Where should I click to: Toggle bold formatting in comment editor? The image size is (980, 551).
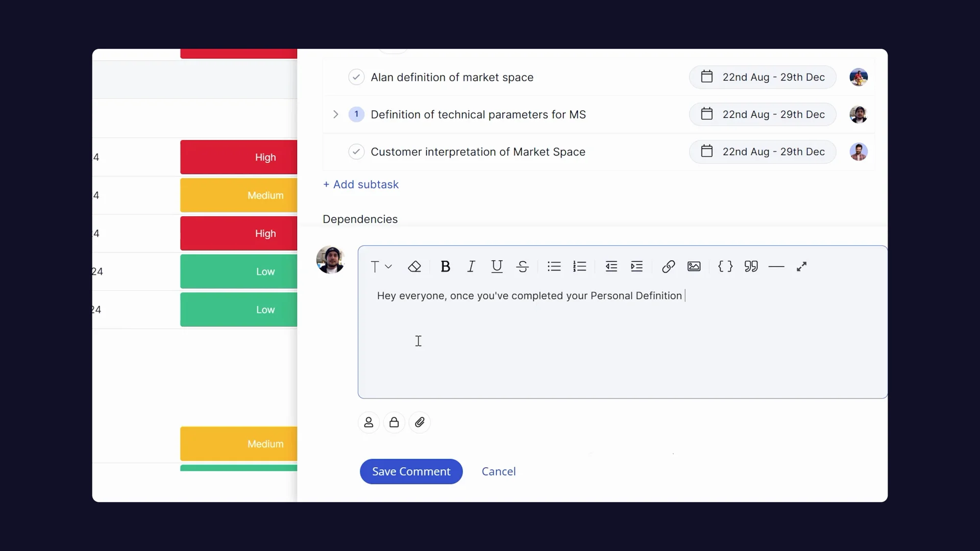[445, 266]
